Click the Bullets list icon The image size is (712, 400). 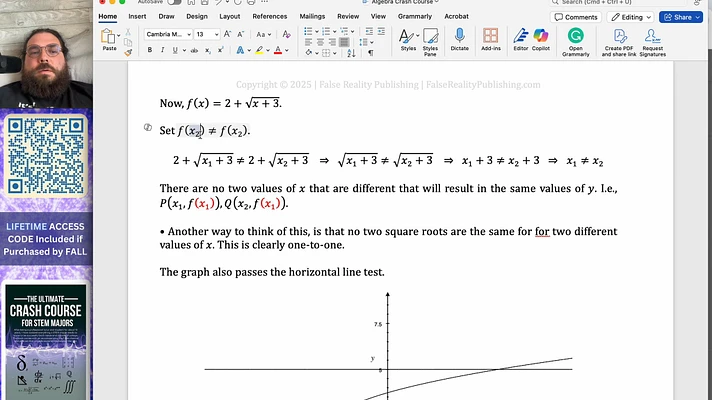308,31
